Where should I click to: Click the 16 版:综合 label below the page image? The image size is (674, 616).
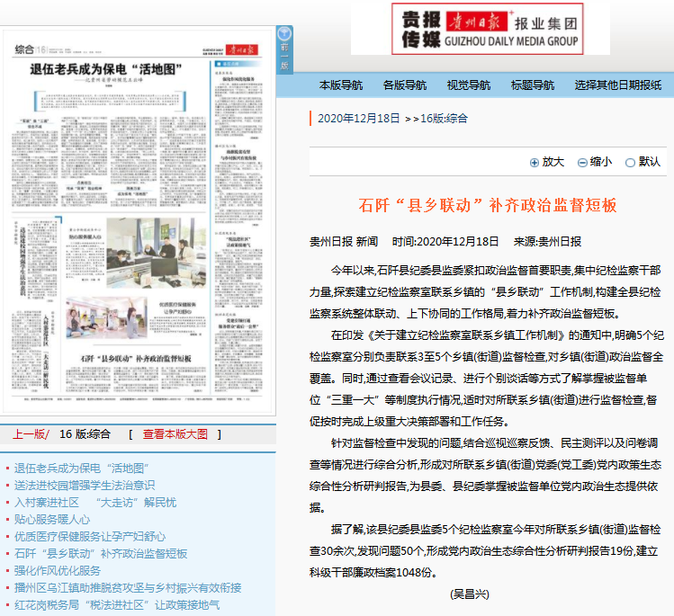click(85, 434)
